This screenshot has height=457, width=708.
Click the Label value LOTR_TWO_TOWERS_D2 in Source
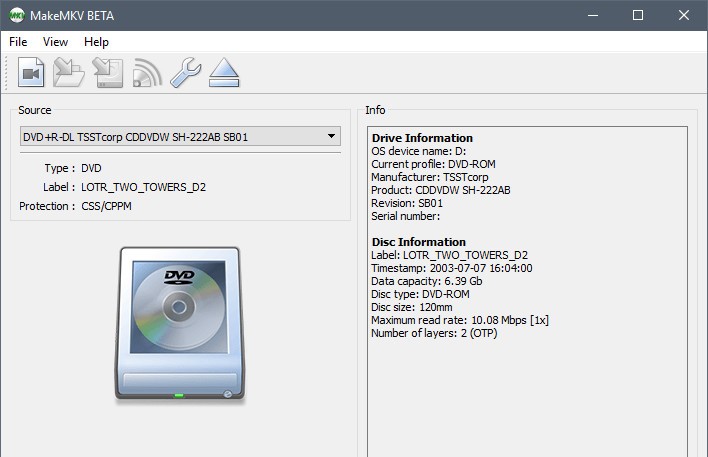coord(144,187)
